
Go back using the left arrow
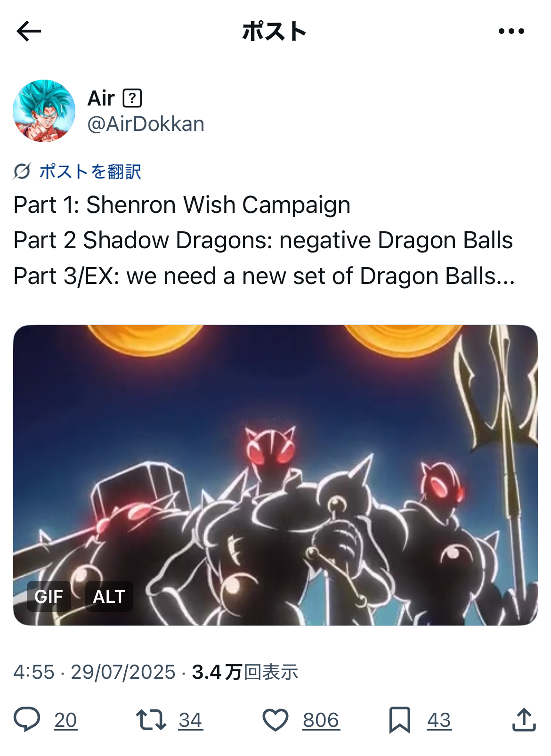pyautogui.click(x=29, y=32)
